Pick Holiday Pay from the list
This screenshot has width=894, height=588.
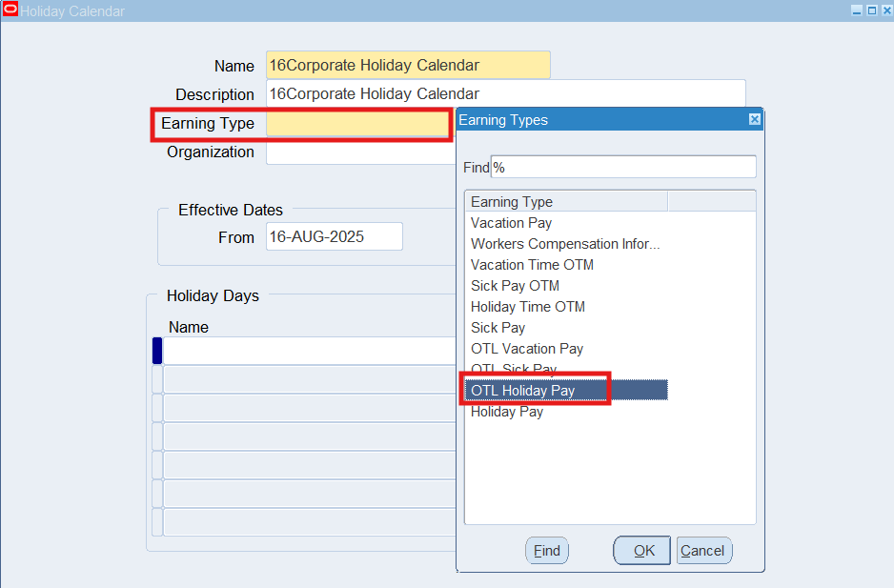click(507, 412)
